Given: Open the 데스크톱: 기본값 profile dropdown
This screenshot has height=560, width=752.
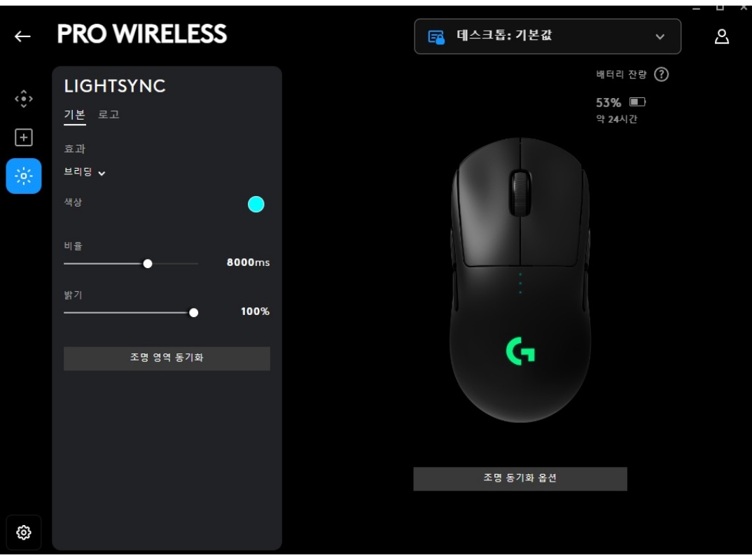Looking at the screenshot, I should click(548, 36).
